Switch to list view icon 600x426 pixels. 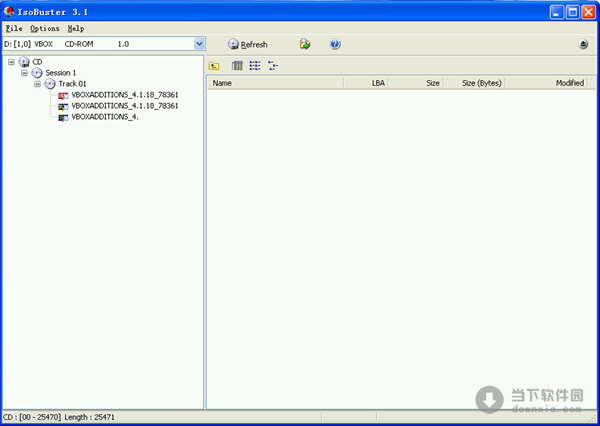[x=255, y=66]
